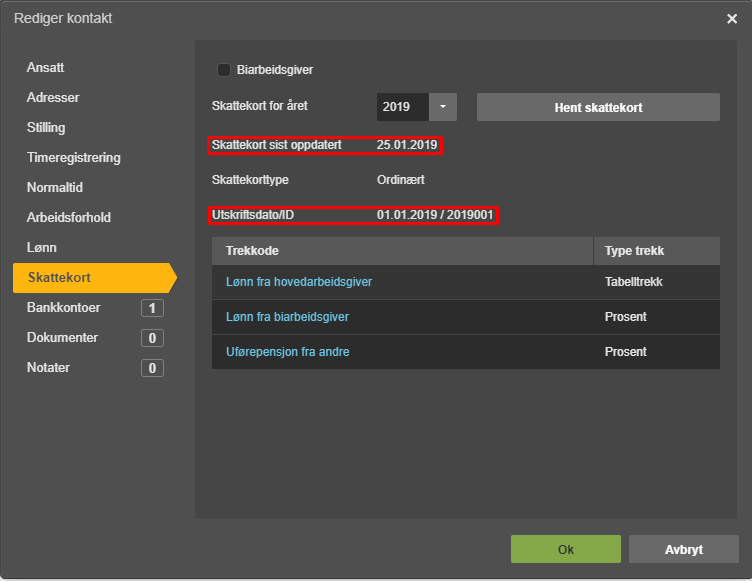Click the 2019 year field
752x581 pixels.
(x=403, y=107)
